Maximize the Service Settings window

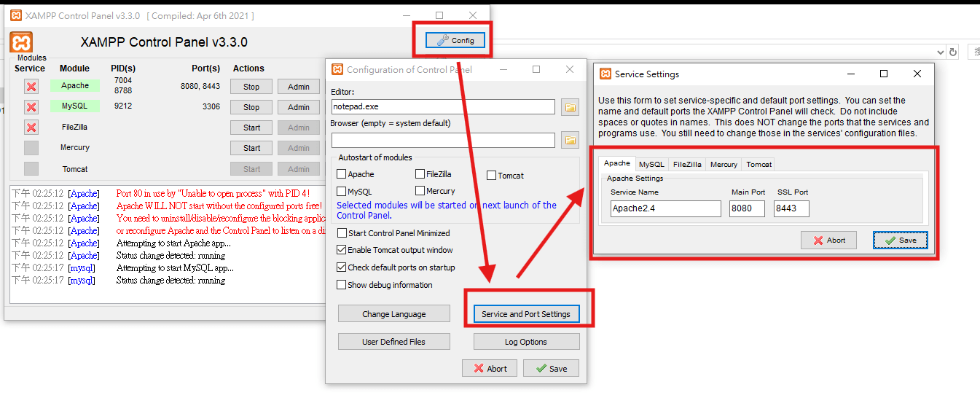click(884, 74)
